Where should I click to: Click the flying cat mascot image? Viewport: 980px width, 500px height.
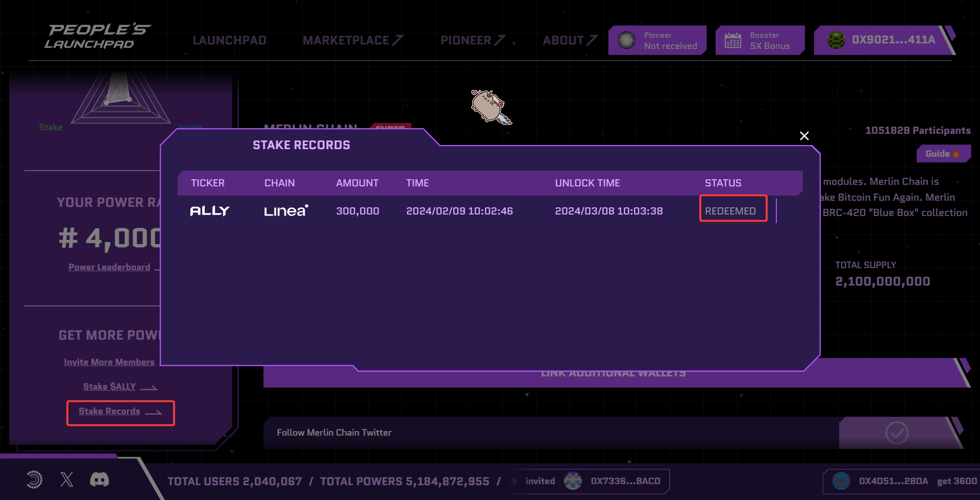coord(491,107)
